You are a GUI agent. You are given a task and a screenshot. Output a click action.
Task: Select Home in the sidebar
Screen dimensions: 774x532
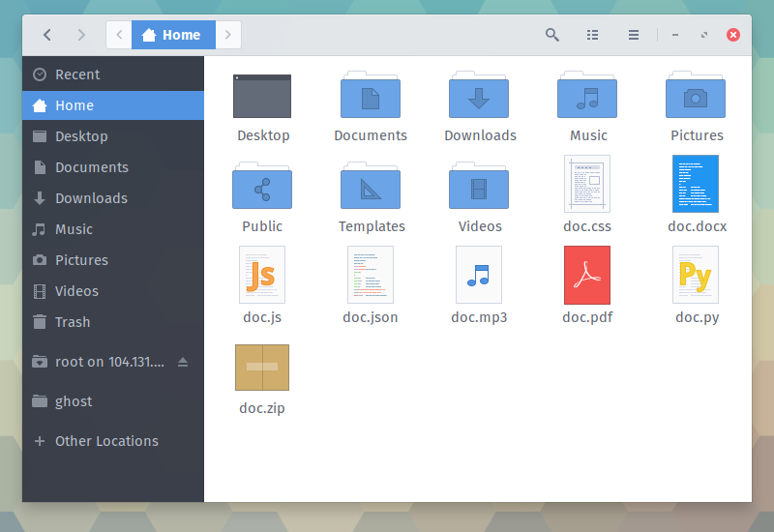pos(113,105)
